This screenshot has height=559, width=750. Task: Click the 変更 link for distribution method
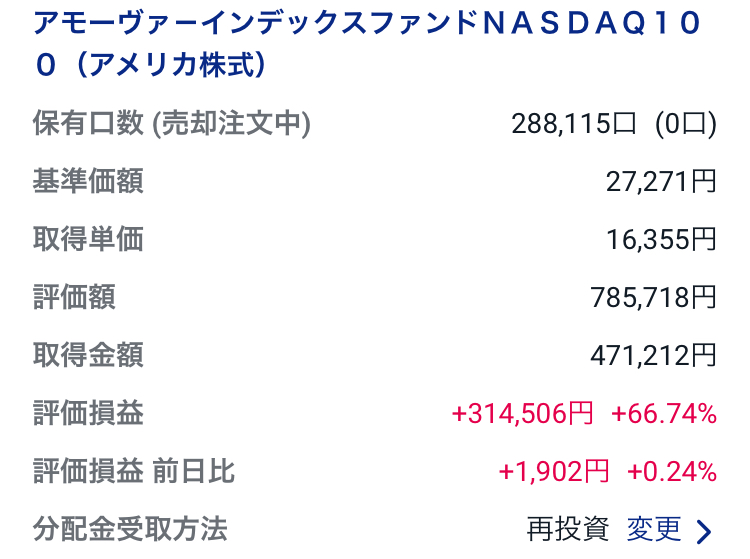pyautogui.click(x=654, y=529)
